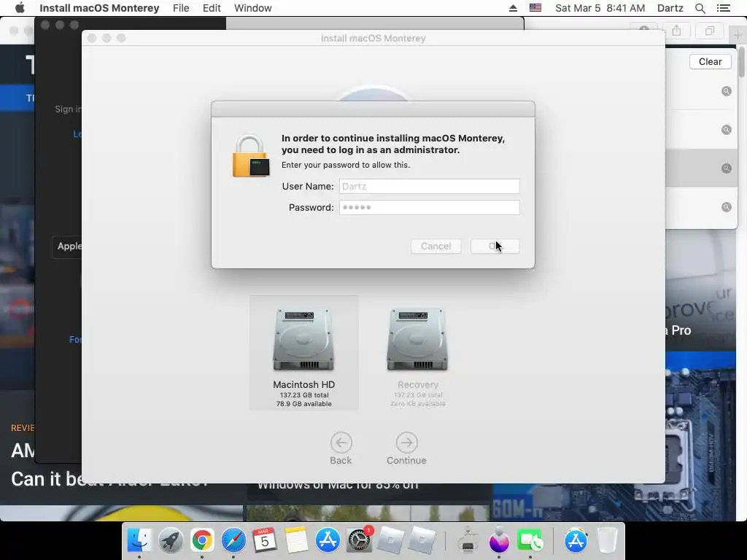
Task: Click the Safari new tab plus button
Action: coord(738,34)
